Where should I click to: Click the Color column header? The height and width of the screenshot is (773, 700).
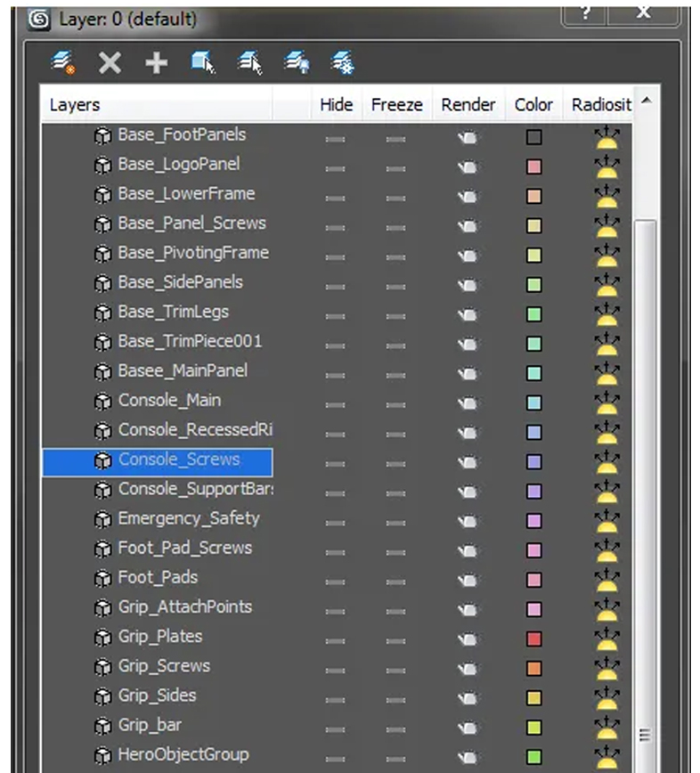533,105
